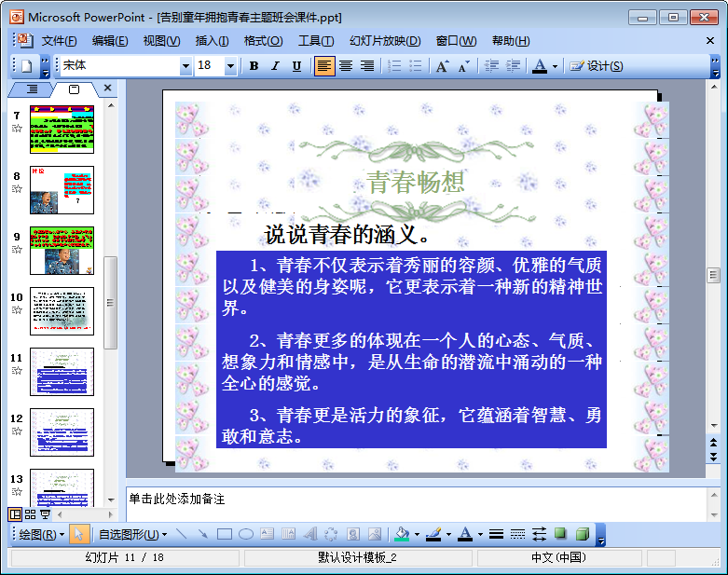The image size is (728, 575).
Task: Select the Arrow drawing tool
Action: [x=203, y=535]
